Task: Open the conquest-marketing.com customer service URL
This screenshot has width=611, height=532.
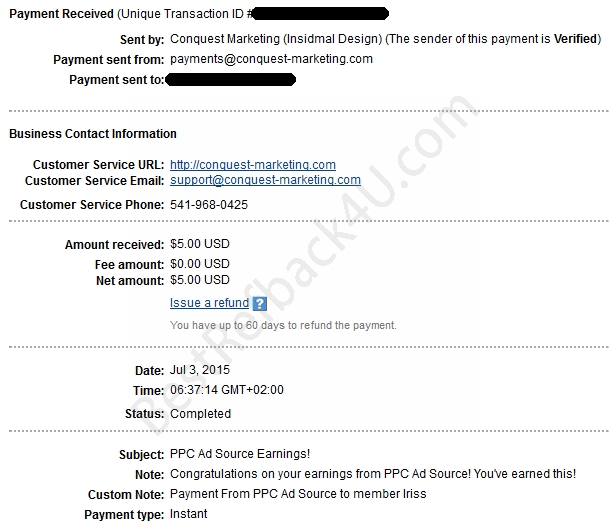Action: point(253,165)
